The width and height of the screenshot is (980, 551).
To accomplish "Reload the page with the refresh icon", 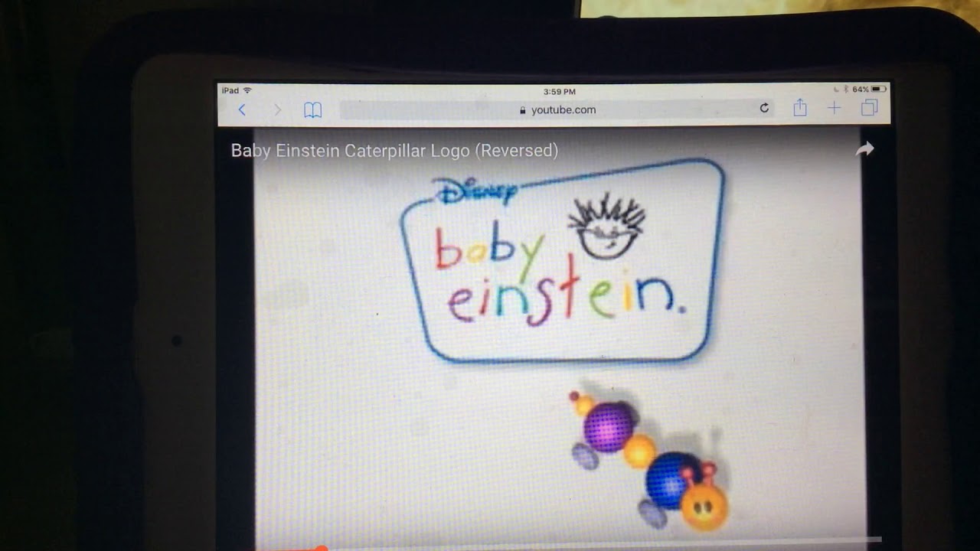I will coord(763,109).
